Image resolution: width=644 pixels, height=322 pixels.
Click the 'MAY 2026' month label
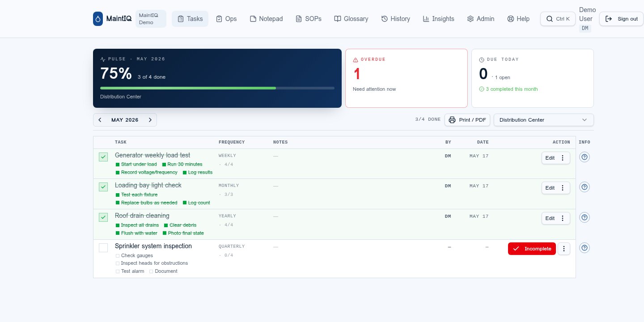click(x=125, y=120)
